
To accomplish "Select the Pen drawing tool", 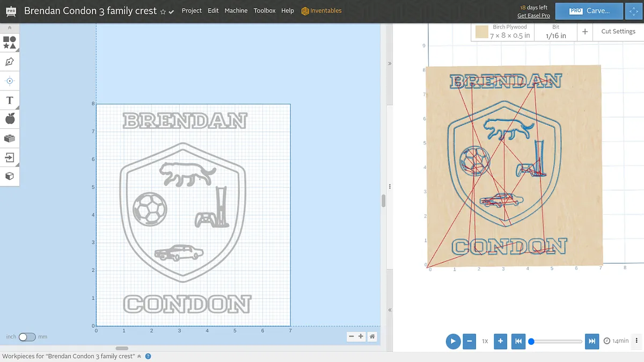I will tap(10, 62).
